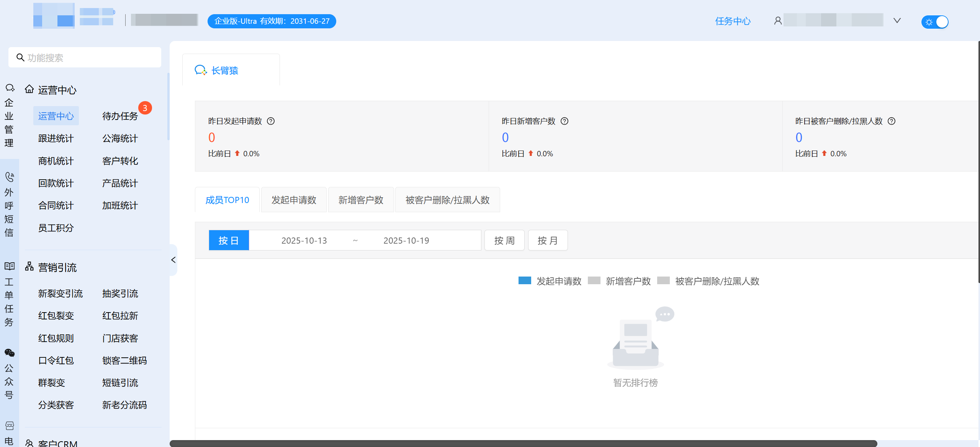Open 外呼短信 phone icon in left rail

10,177
